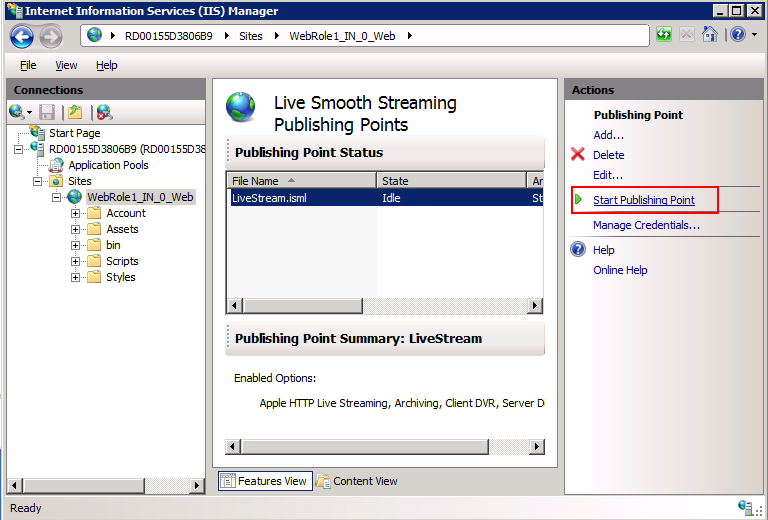The image size is (768, 520).
Task: Click left arrow of Connections tree scrollbar
Action: [x=14, y=486]
